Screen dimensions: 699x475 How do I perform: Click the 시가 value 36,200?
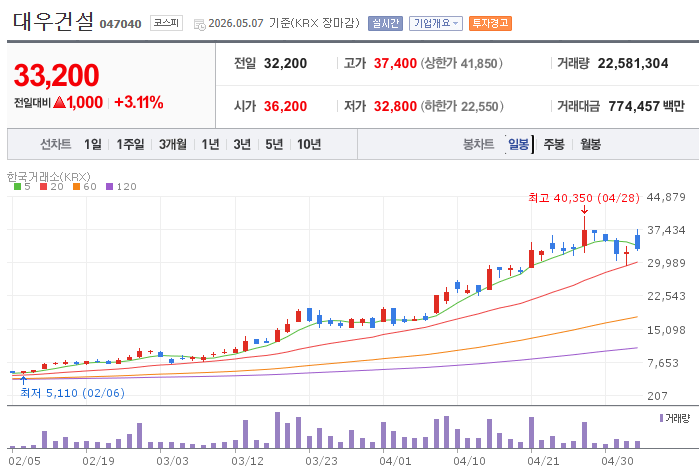[x=285, y=106]
